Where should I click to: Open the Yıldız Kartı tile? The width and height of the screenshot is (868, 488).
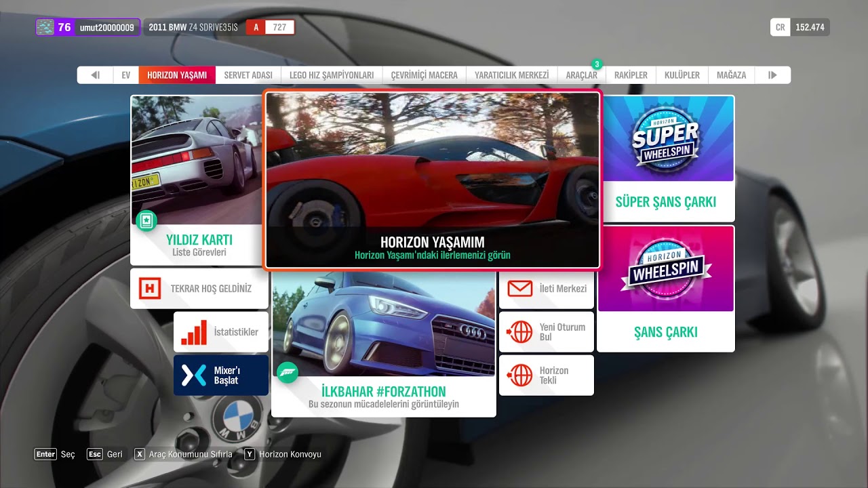(x=197, y=180)
